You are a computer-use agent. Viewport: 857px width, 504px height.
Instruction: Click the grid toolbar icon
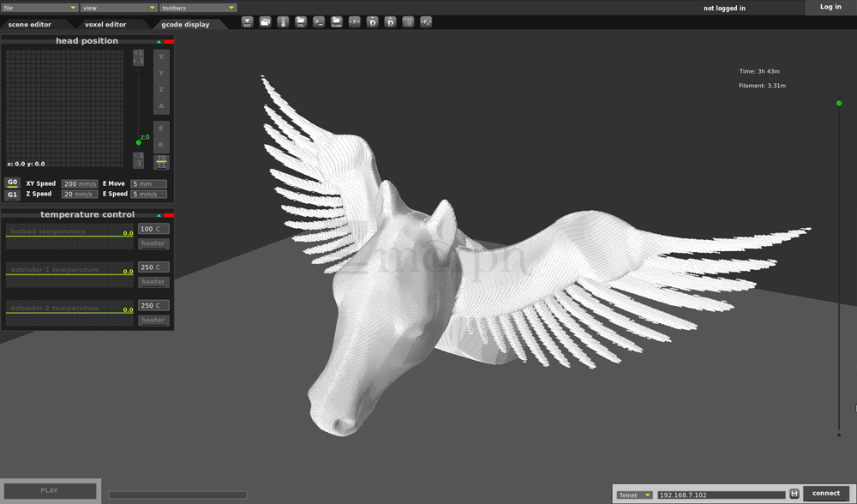click(x=408, y=21)
